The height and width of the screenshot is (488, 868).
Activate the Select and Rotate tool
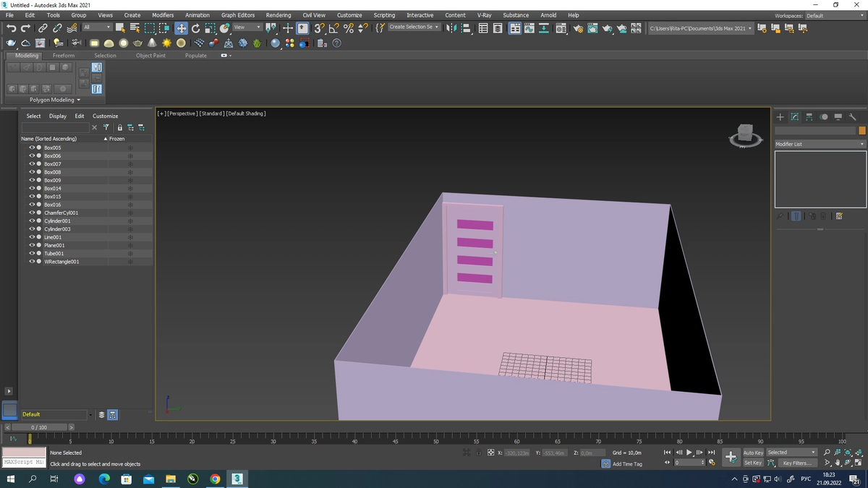195,28
